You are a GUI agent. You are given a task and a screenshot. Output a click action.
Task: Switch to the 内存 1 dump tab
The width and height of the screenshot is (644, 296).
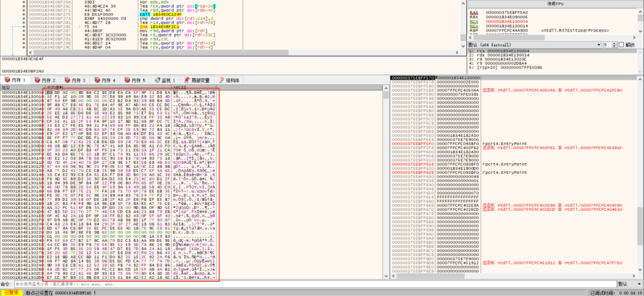click(15, 80)
